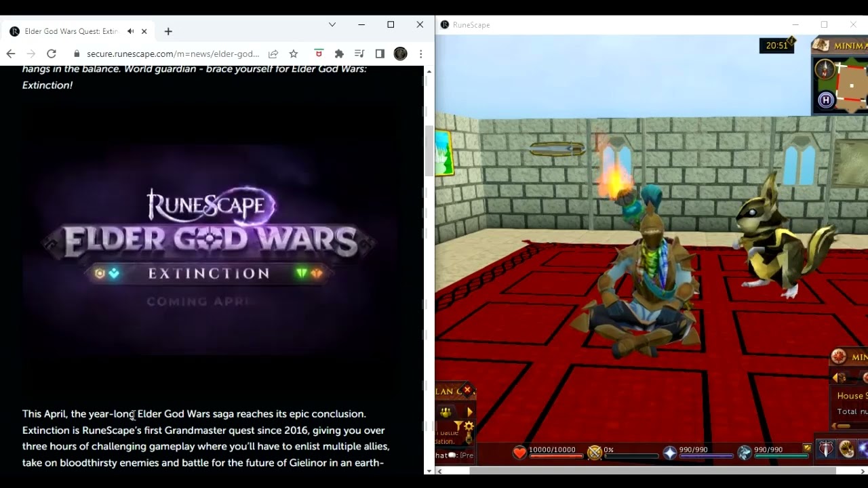868x488 pixels.
Task: Minimize the Chrome window
Action: [361, 24]
